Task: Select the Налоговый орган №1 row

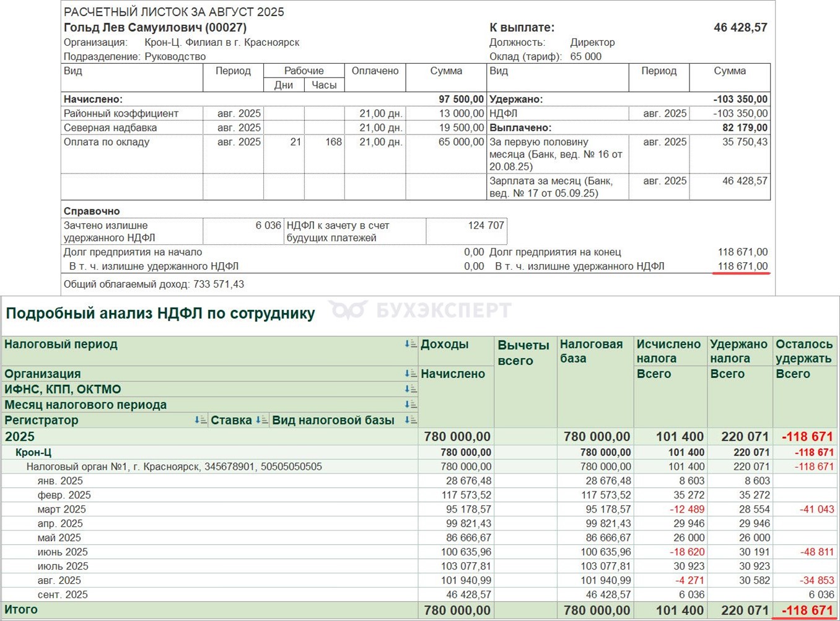Action: 173,467
